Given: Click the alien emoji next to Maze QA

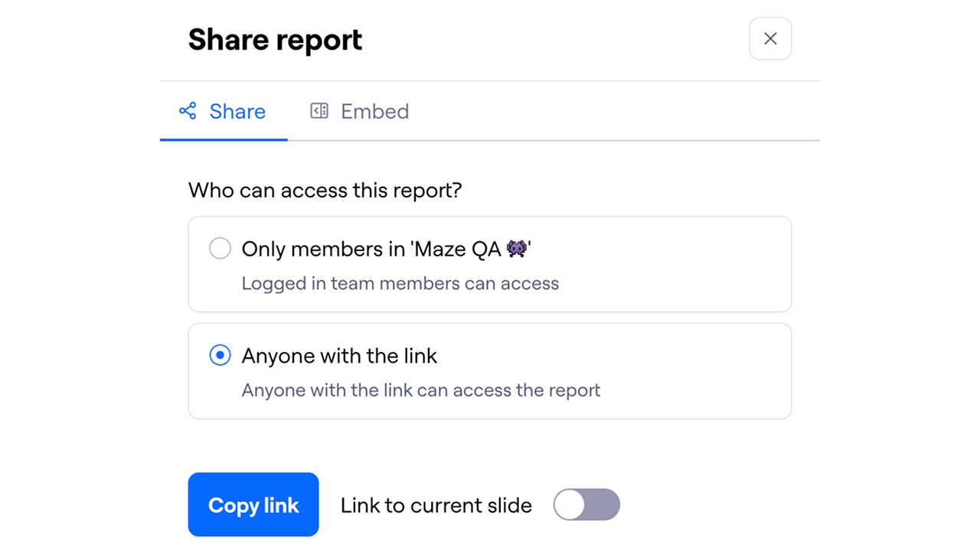Looking at the screenshot, I should [x=517, y=249].
